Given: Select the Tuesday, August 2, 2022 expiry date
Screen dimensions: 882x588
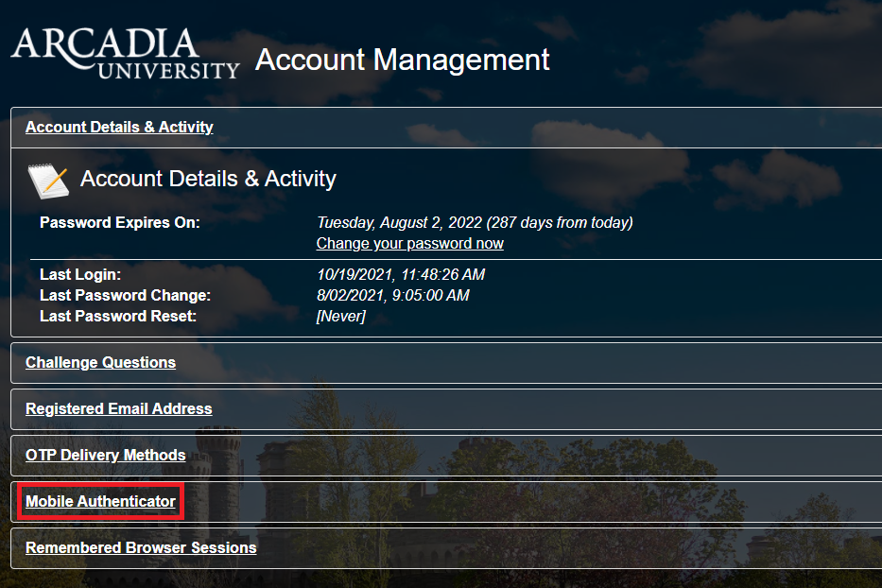Looking at the screenshot, I should (474, 223).
